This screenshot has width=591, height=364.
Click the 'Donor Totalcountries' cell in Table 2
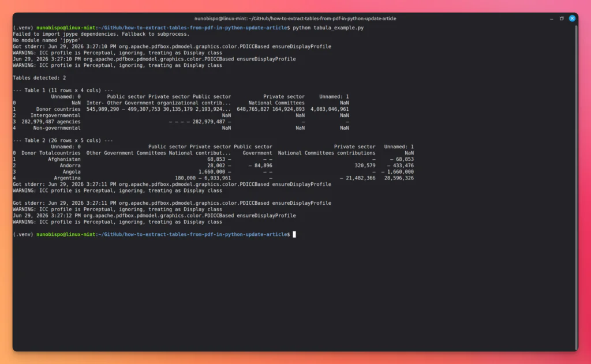tap(51, 153)
